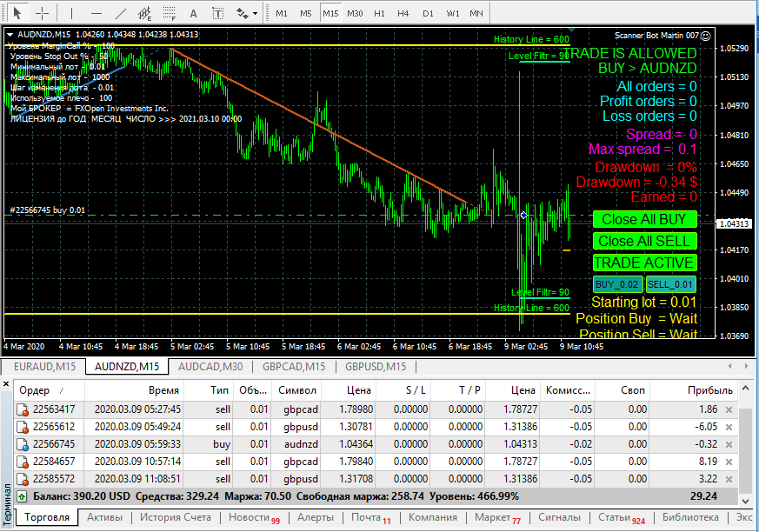Click the teal SELL_0.01 button
759x532 pixels.
(670, 284)
